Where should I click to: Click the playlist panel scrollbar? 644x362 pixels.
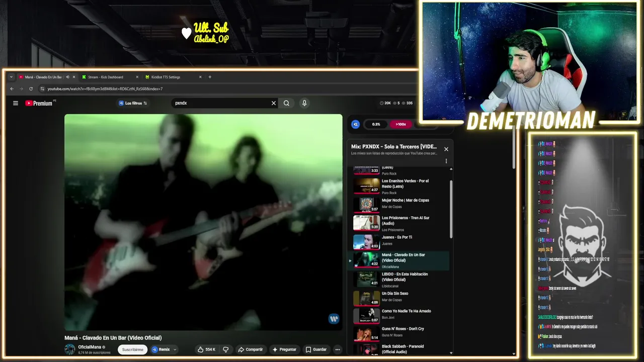pyautogui.click(x=451, y=209)
